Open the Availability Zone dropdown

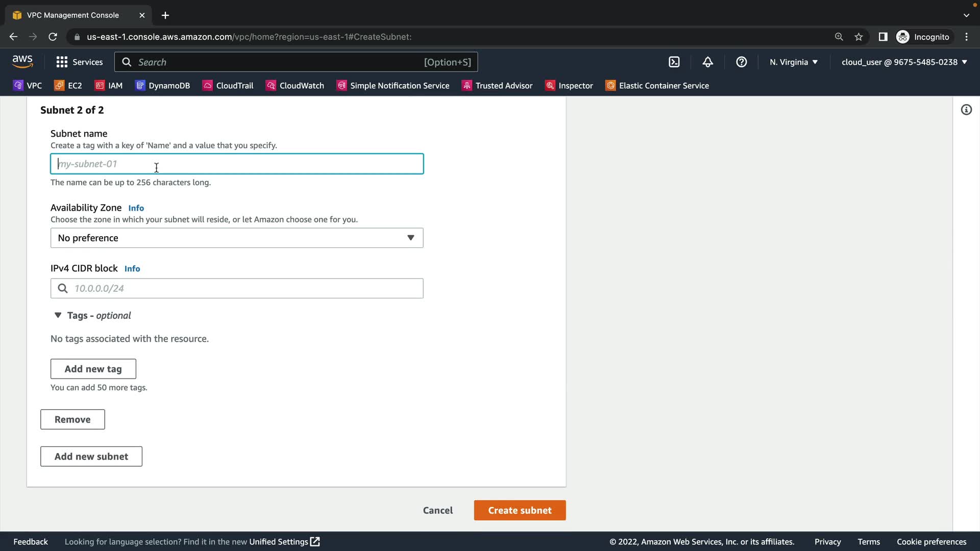[237, 238]
